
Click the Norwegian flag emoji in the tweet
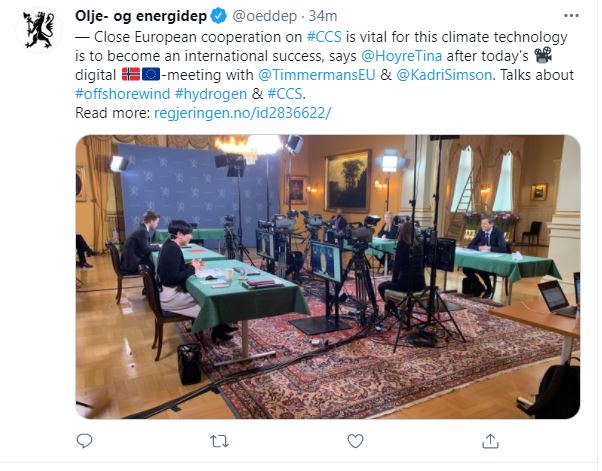coord(131,74)
